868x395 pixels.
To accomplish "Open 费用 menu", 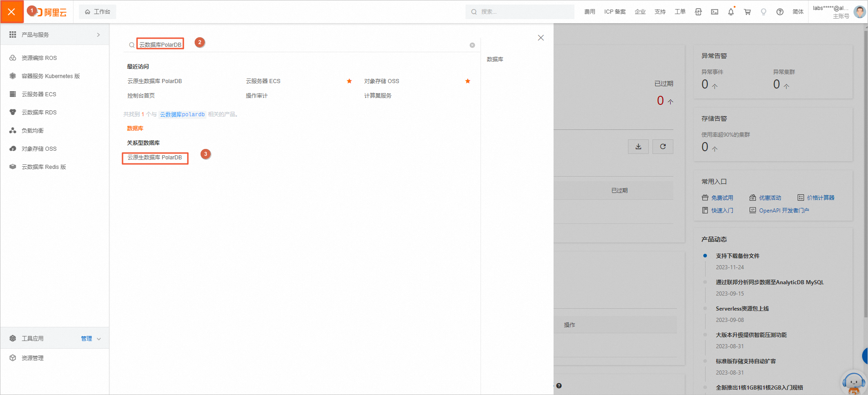I will 589,12.
